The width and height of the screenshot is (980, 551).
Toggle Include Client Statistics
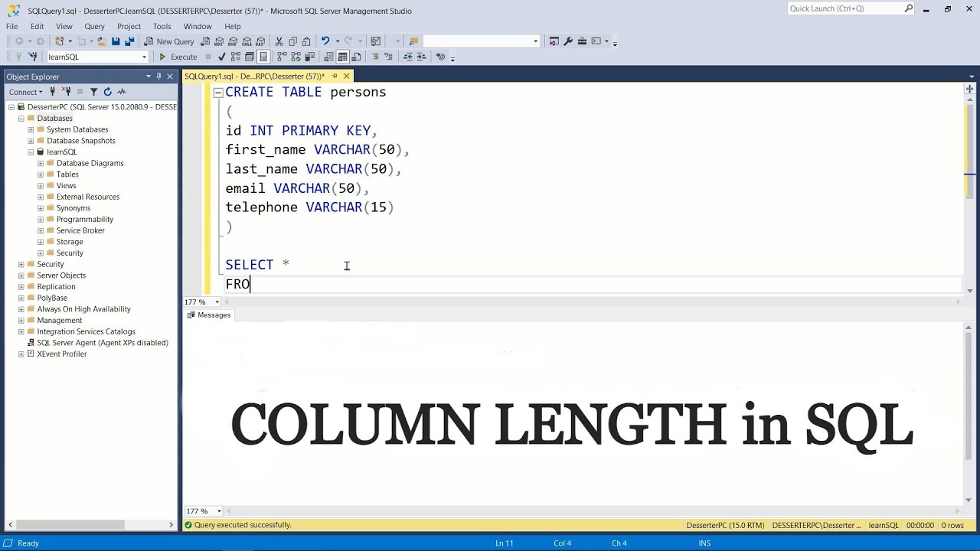pos(309,57)
